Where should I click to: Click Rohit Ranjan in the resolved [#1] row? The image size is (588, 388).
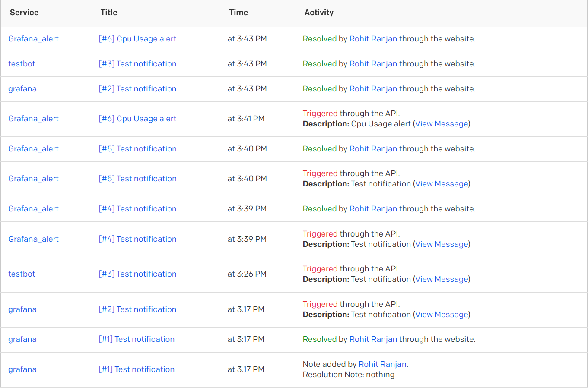click(373, 339)
